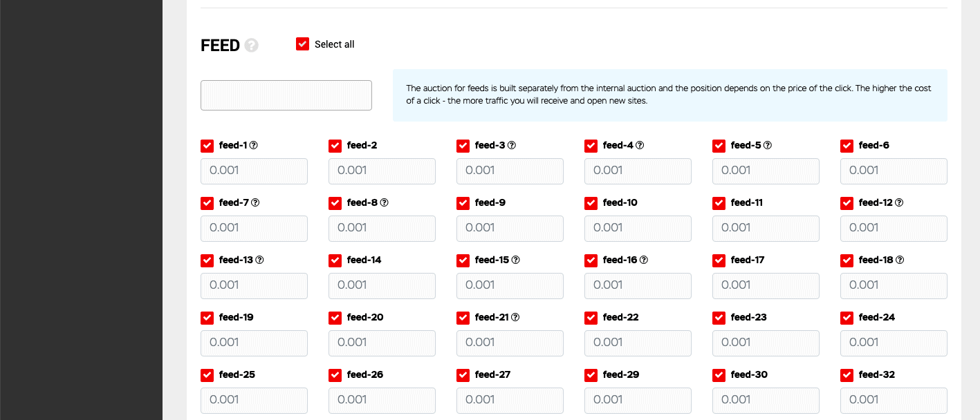Screen dimensions: 980x420
Task: Uncheck the feed-2 checkbox
Action: [335, 146]
